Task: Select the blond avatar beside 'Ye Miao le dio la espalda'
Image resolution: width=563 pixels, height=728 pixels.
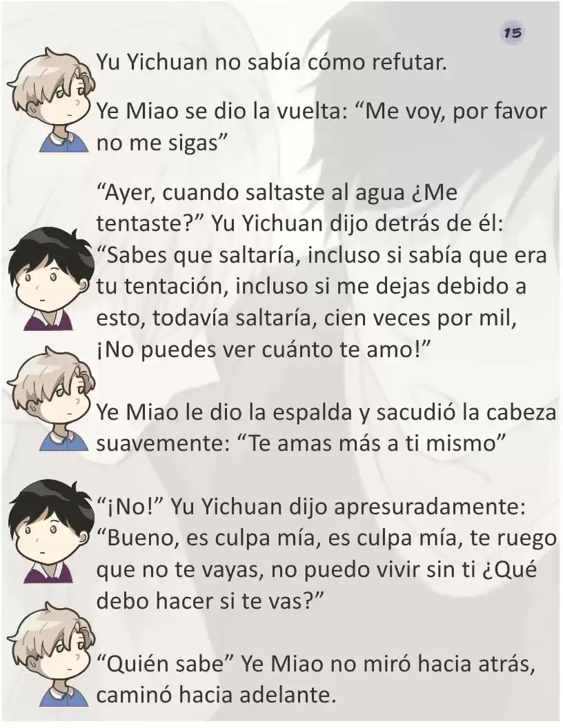Action: pos(50,398)
